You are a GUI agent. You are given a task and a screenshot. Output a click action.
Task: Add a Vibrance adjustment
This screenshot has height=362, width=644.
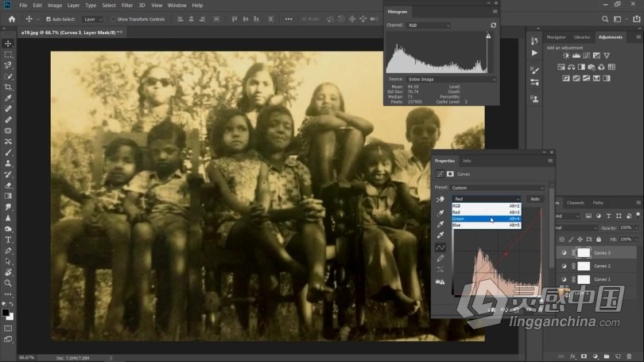tap(607, 56)
